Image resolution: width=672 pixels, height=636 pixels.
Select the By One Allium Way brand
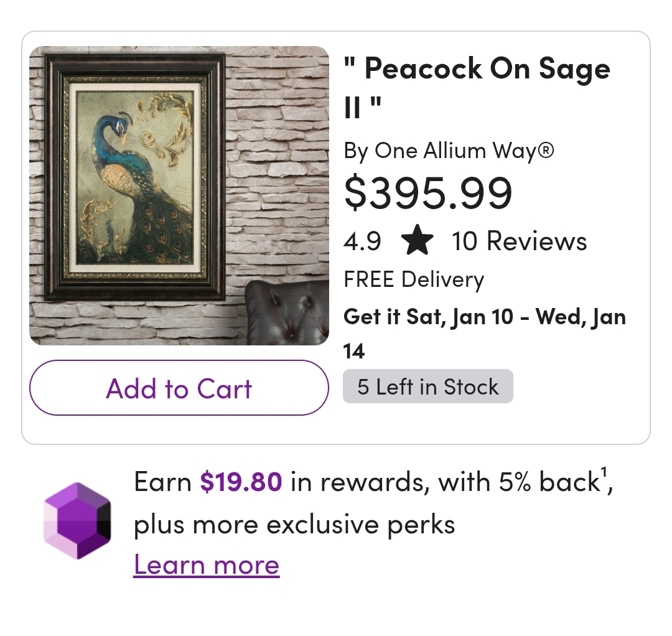(449, 151)
